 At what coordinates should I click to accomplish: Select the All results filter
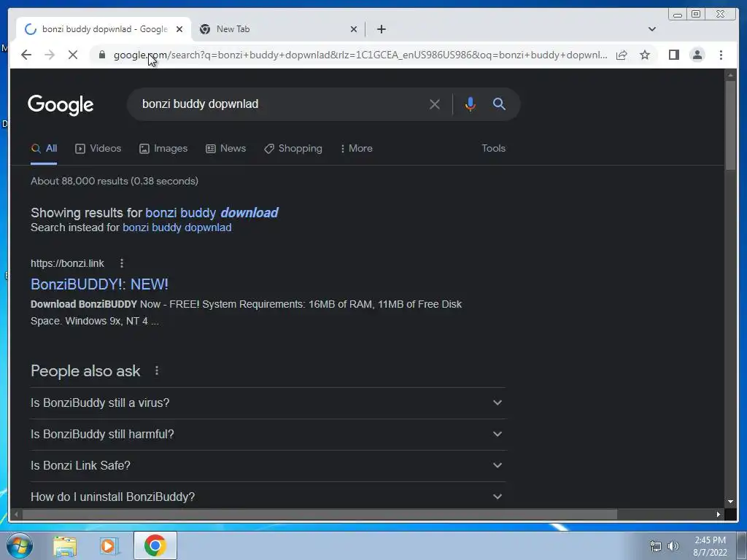pos(44,149)
